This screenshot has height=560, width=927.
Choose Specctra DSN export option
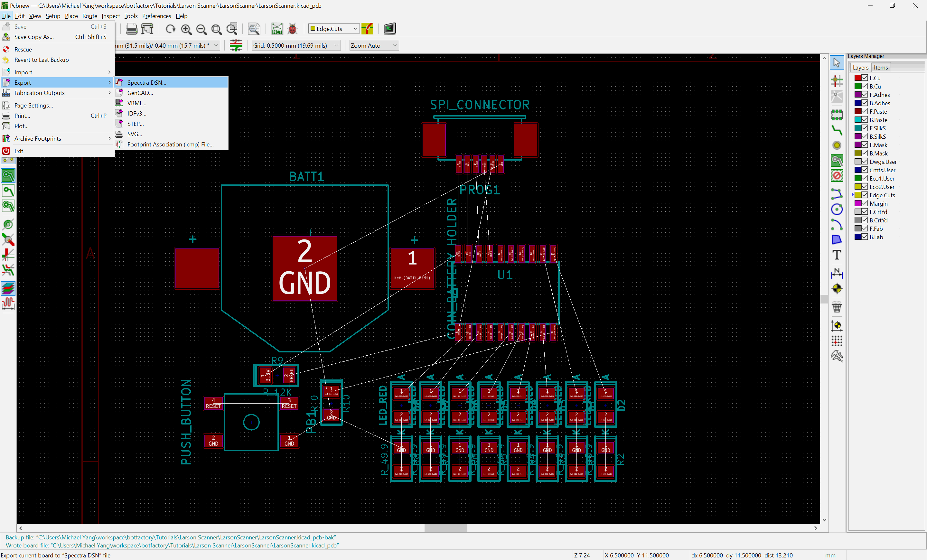pos(147,82)
